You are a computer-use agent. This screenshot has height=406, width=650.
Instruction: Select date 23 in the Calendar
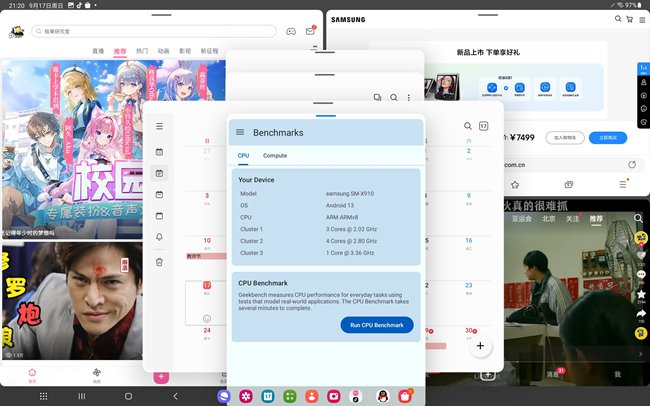tap(468, 285)
